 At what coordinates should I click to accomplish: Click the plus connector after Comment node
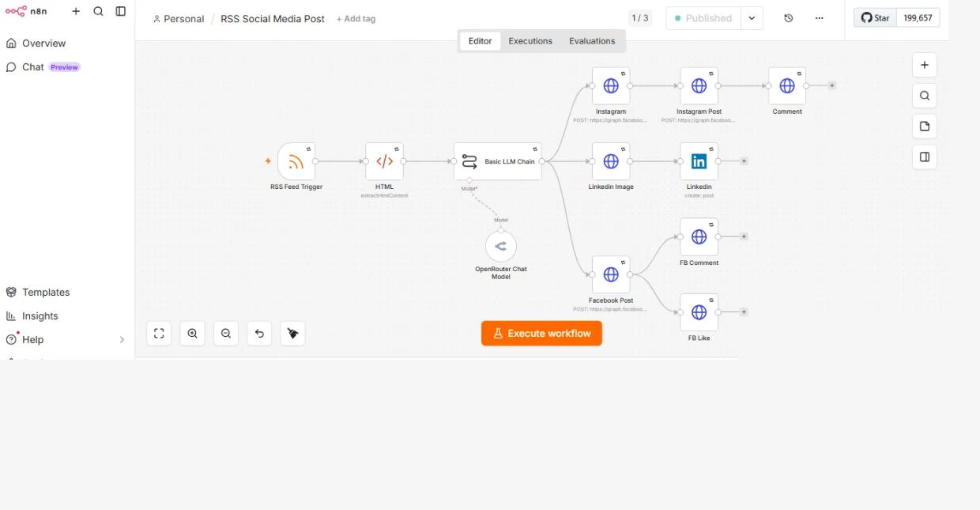[x=832, y=85]
